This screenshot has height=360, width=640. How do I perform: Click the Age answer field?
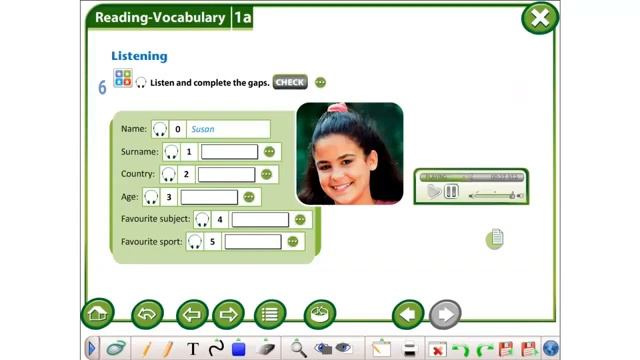click(209, 197)
